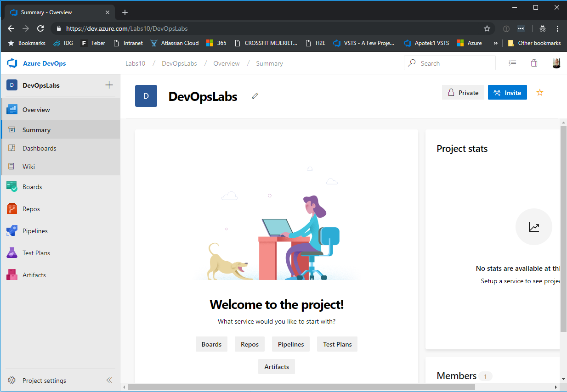This screenshot has height=392, width=567.
Task: Click the Boards welcome button
Action: pos(211,344)
